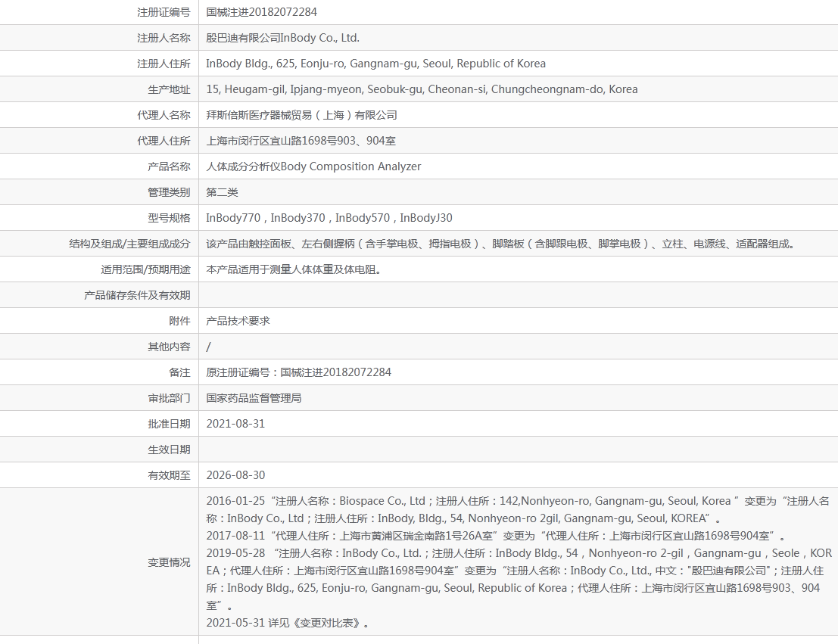
Task: Click the 注册人住所 label
Action: tap(164, 64)
